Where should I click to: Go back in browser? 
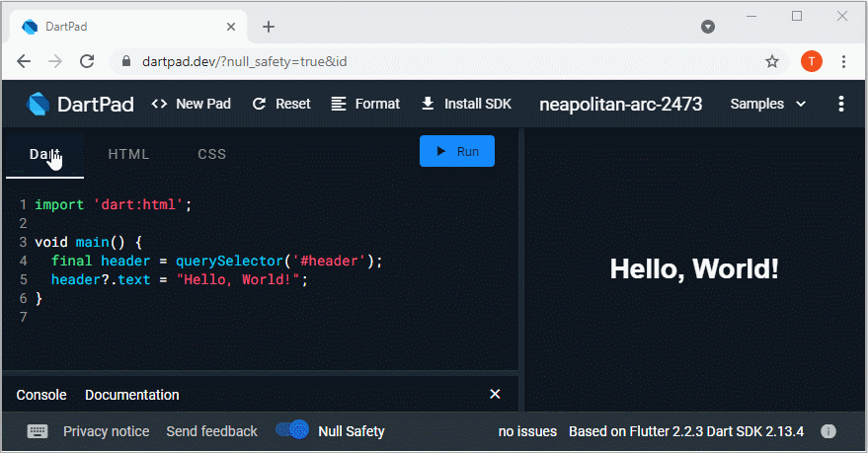pos(24,61)
